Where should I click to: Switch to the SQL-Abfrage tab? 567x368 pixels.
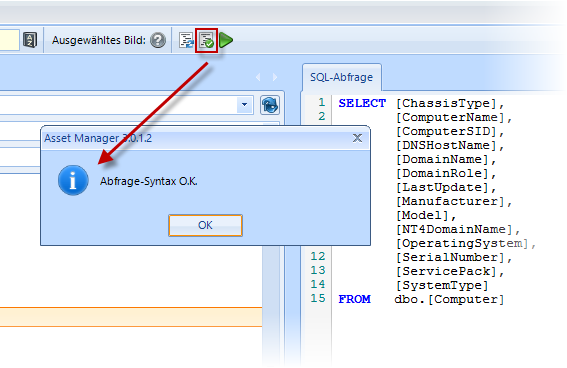tap(341, 77)
